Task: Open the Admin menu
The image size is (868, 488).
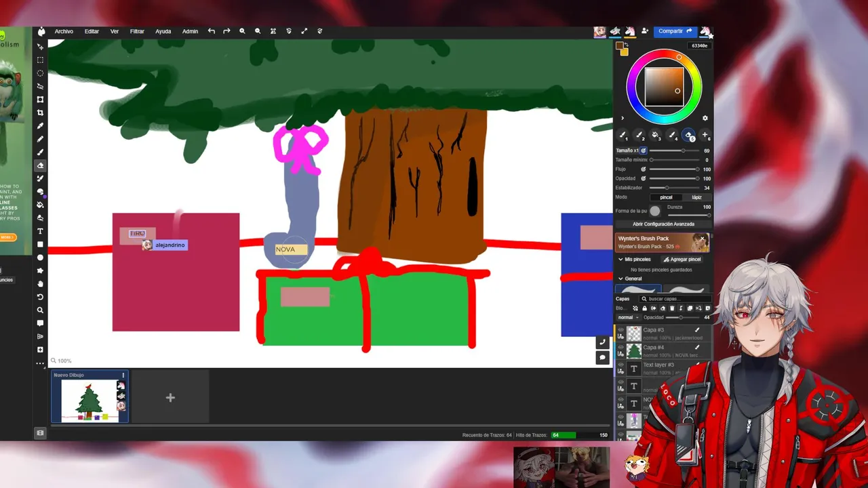Action: 190,31
